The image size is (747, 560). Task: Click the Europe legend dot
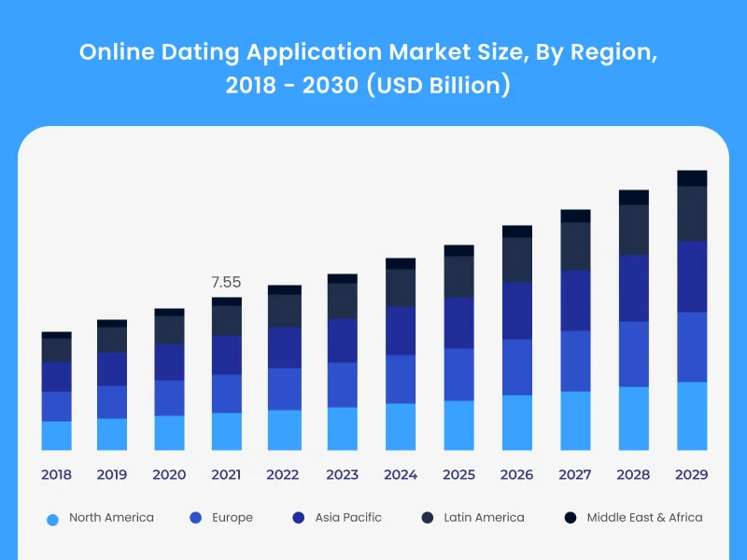(196, 518)
